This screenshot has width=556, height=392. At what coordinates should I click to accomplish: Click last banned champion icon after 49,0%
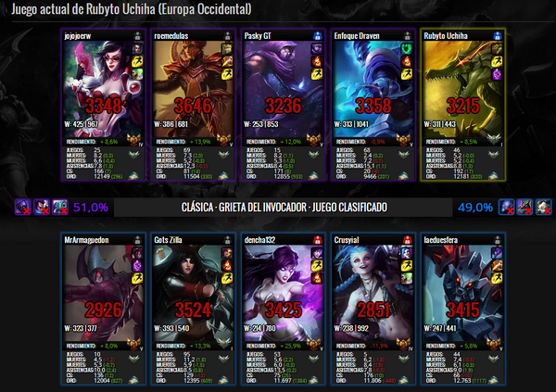[x=543, y=207]
